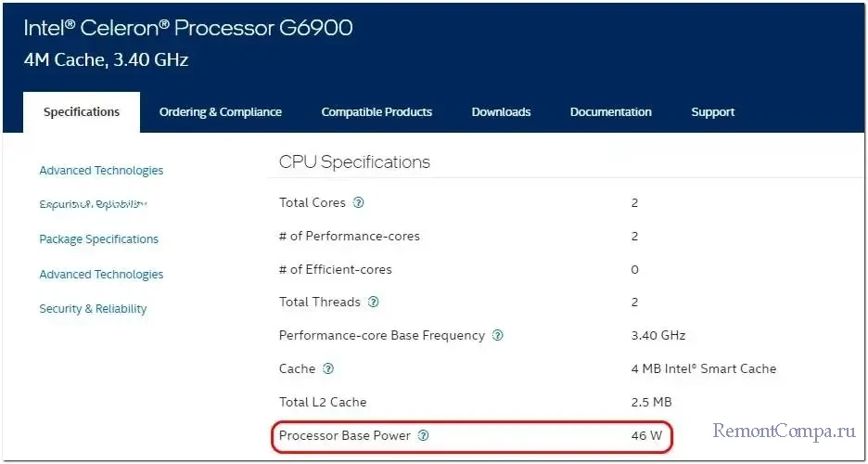Viewport: 868px width, 464px height.
Task: Click the topmost Advanced Technologies sidebar link
Action: (101, 171)
